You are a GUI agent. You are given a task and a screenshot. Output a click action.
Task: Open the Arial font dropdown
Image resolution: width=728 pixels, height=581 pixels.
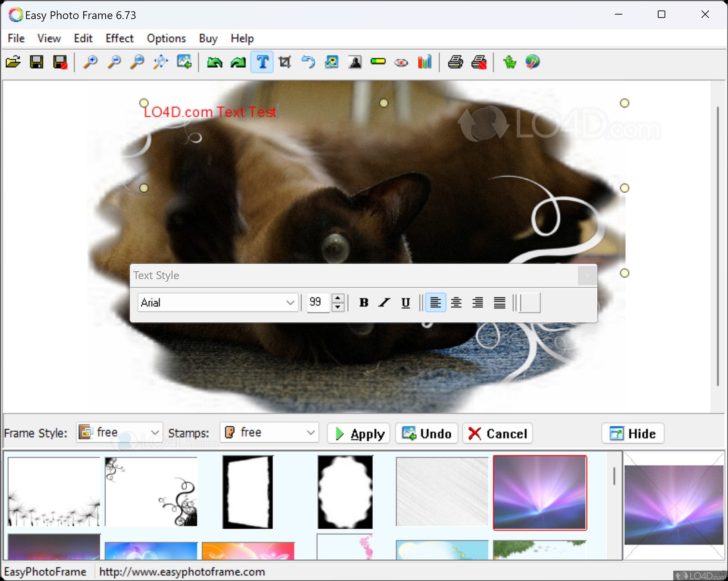click(x=218, y=302)
